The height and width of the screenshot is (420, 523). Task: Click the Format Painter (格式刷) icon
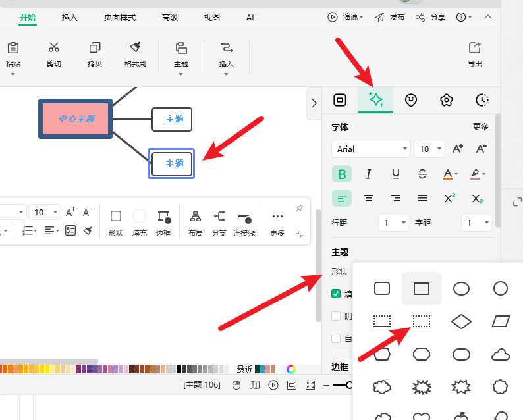pyautogui.click(x=135, y=48)
